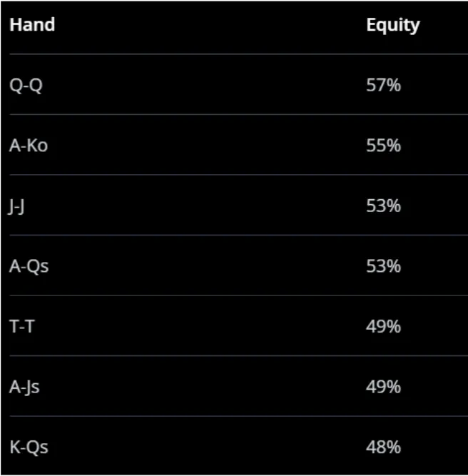
Task: Click the 57% equity value
Action: tap(383, 86)
